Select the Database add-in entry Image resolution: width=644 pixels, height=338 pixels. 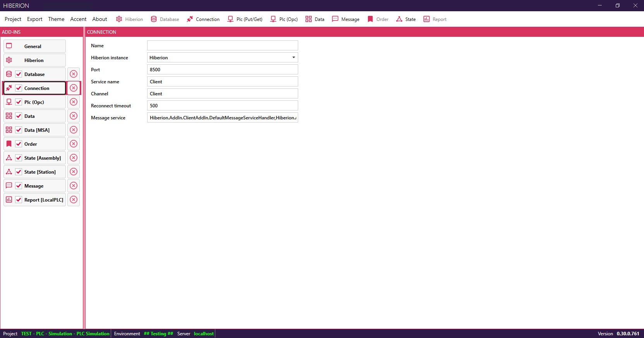tap(34, 74)
